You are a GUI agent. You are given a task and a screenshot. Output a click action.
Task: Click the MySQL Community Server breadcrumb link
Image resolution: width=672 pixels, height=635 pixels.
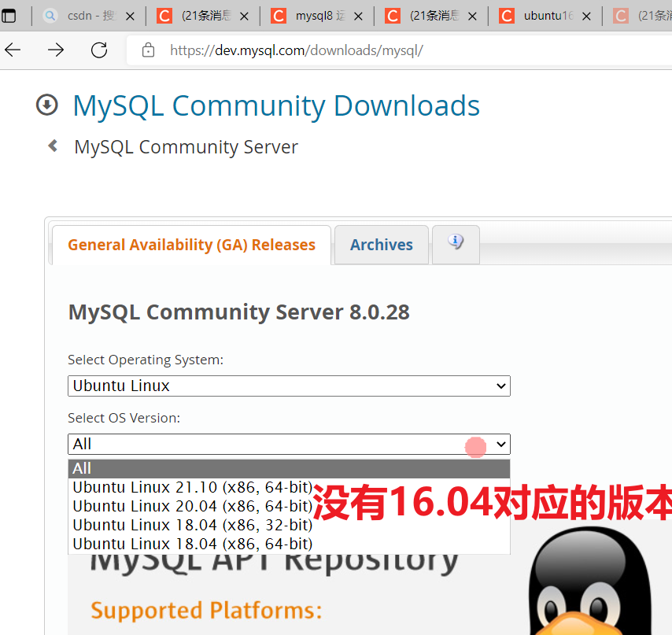[186, 146]
